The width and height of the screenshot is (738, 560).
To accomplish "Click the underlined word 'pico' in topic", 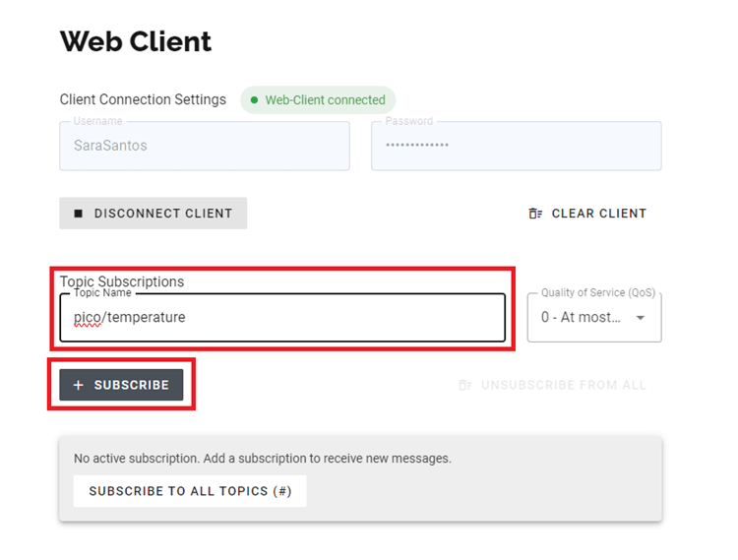I will coord(87,318).
